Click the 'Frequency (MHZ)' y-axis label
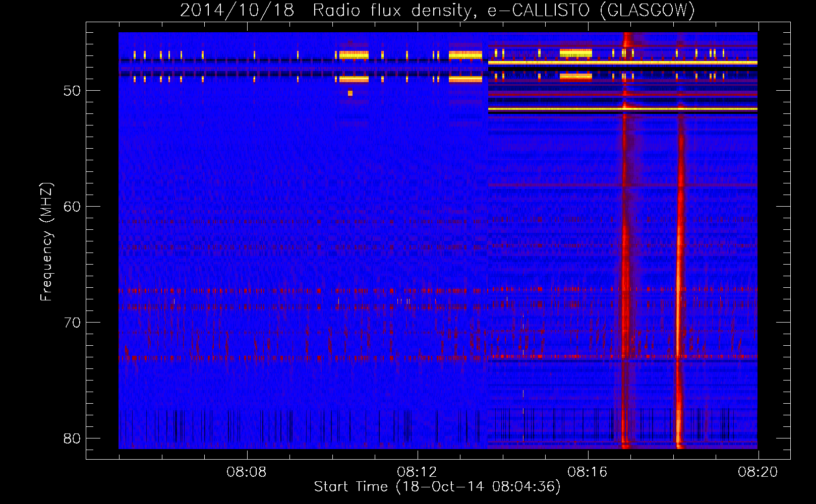Screen dimensions: 816x504 [x=46, y=242]
